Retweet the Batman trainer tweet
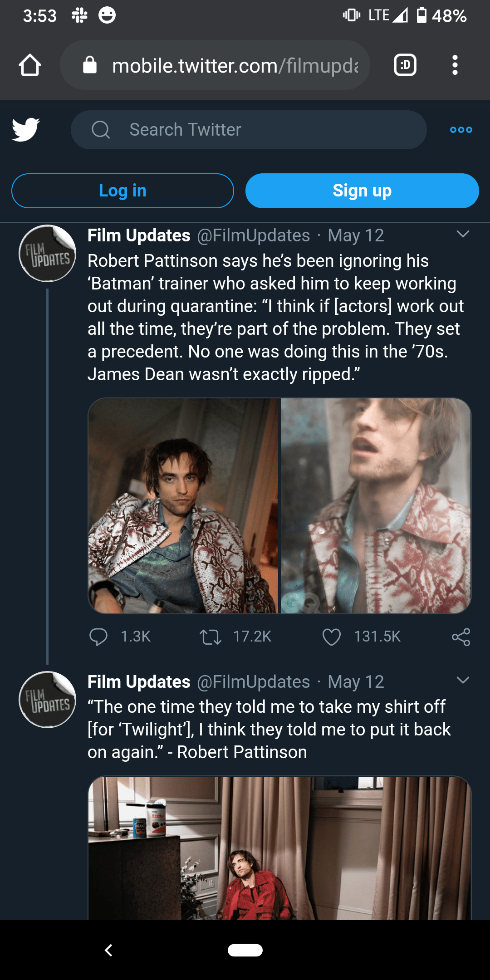This screenshot has height=980, width=490. (211, 637)
